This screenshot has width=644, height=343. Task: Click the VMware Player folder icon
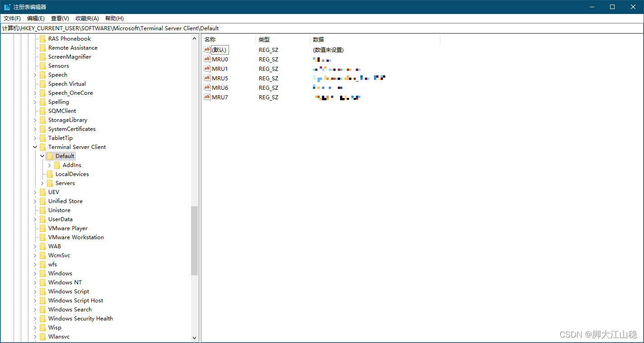pyautogui.click(x=42, y=228)
